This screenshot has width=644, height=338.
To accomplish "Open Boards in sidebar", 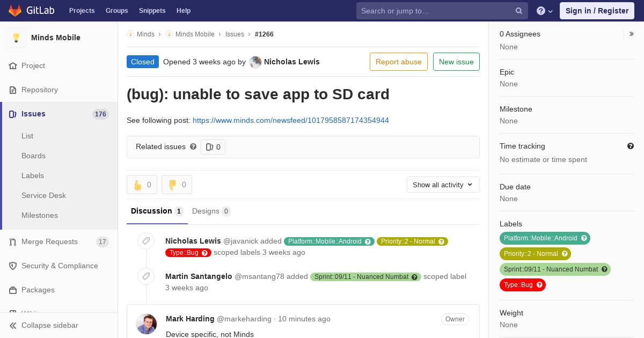I will [33, 156].
